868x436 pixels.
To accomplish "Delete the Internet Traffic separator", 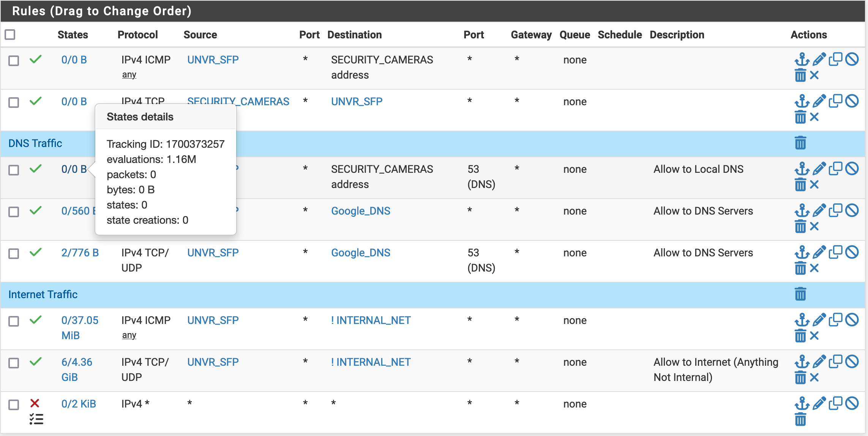I will coord(800,294).
